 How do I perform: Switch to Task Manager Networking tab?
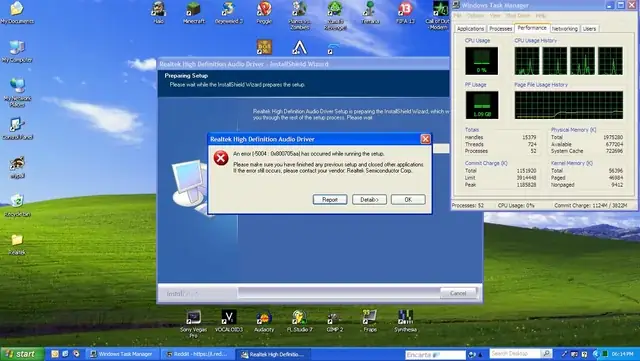564,29
